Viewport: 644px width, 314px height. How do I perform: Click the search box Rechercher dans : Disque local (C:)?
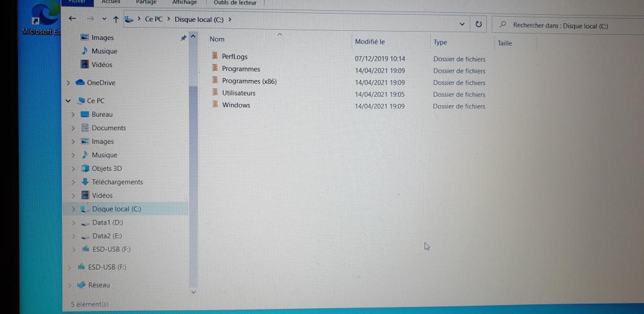click(567, 26)
